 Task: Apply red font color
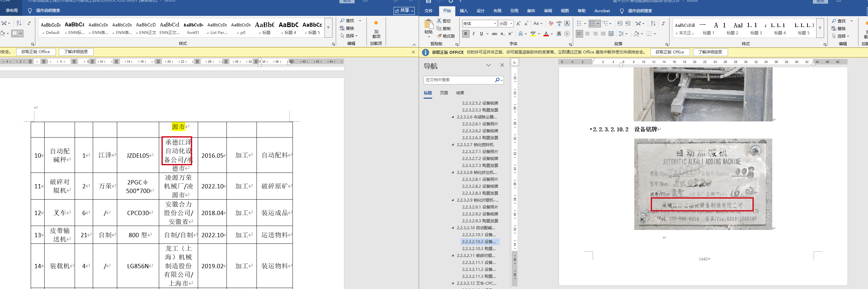[546, 34]
